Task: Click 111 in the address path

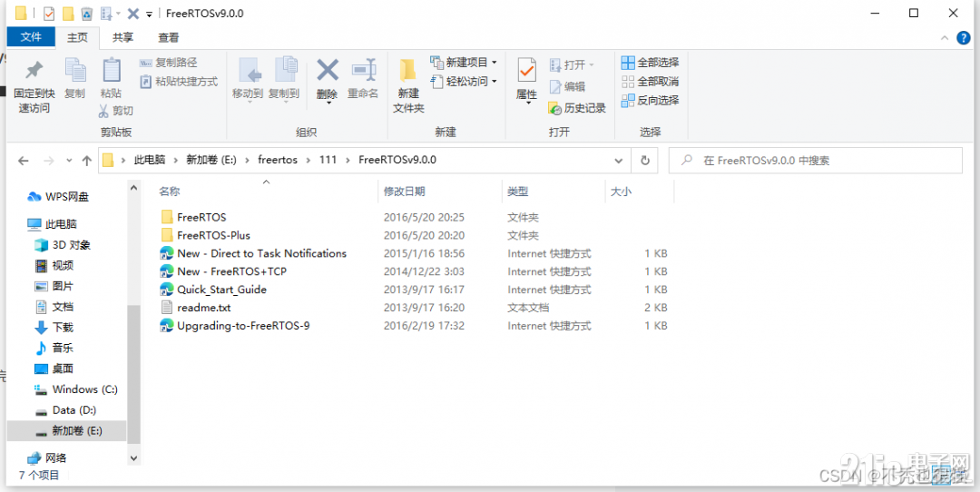Action: pos(328,160)
